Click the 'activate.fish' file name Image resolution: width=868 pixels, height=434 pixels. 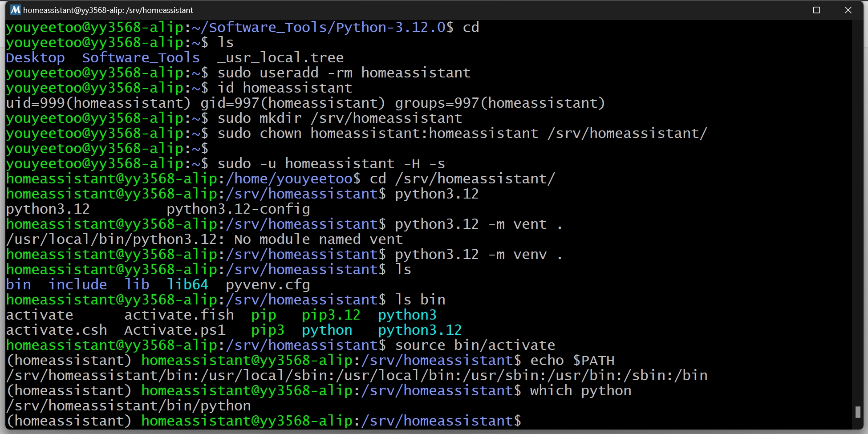click(x=179, y=315)
